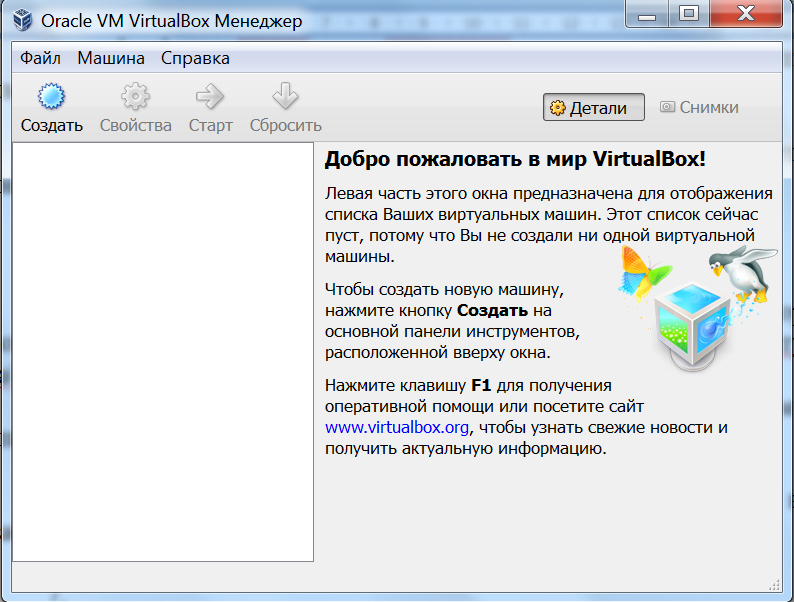Click the bold 'F1' in help text
This screenshot has width=794, height=602.
tap(481, 385)
